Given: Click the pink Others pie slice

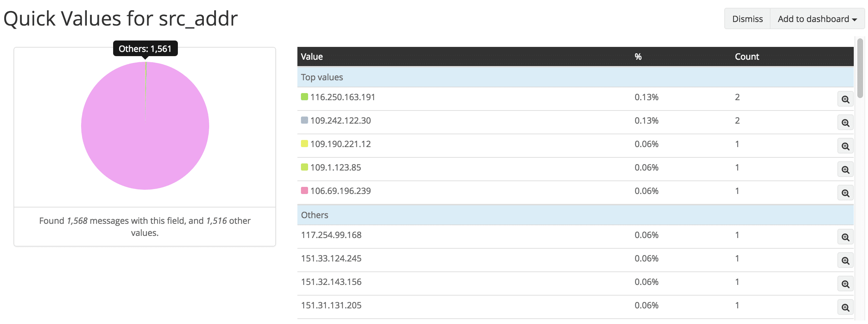Looking at the screenshot, I should pos(145,142).
